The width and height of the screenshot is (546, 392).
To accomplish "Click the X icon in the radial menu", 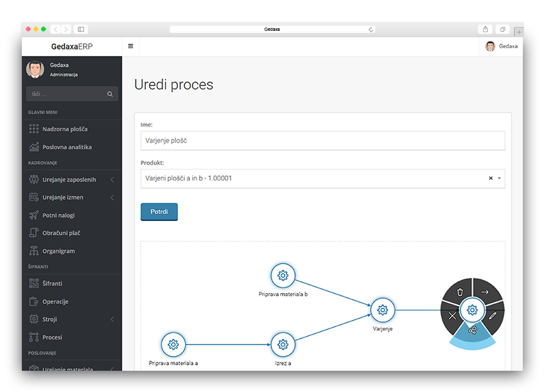I will pos(452,316).
